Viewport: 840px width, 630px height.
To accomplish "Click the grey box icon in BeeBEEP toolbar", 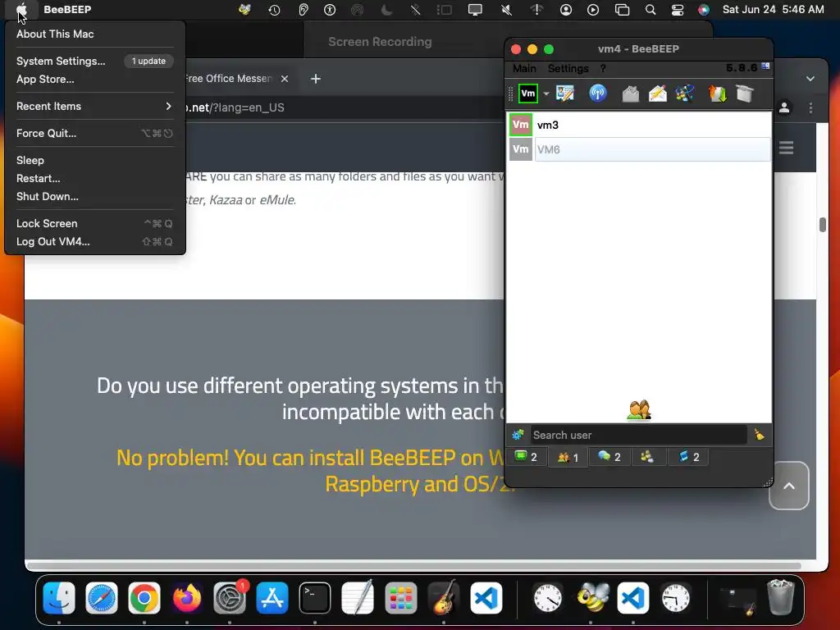I will [x=745, y=94].
